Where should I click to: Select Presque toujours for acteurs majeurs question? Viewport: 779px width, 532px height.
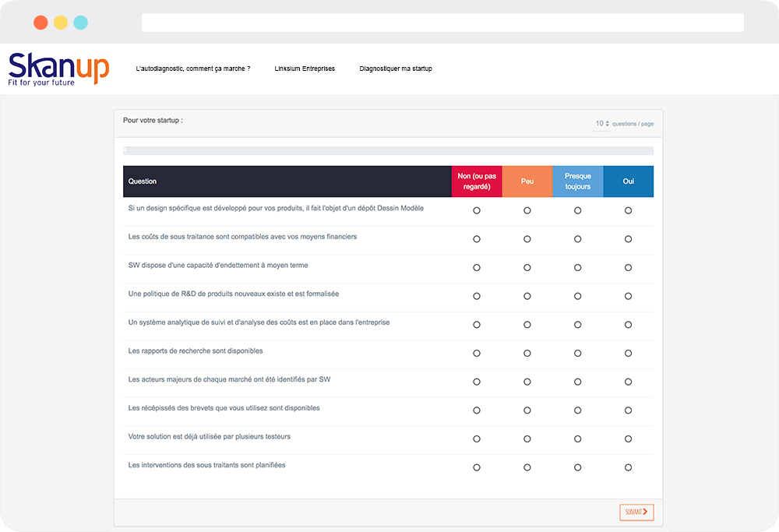pyautogui.click(x=578, y=382)
